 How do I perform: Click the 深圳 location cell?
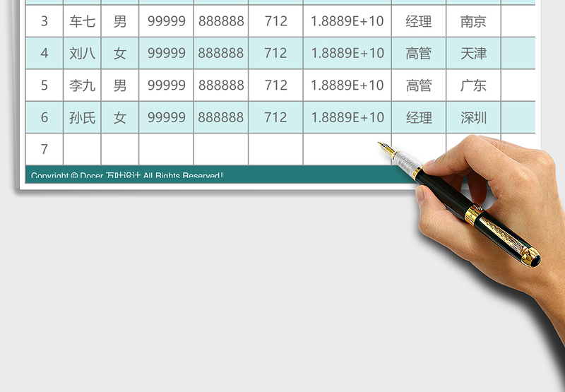pyautogui.click(x=473, y=118)
